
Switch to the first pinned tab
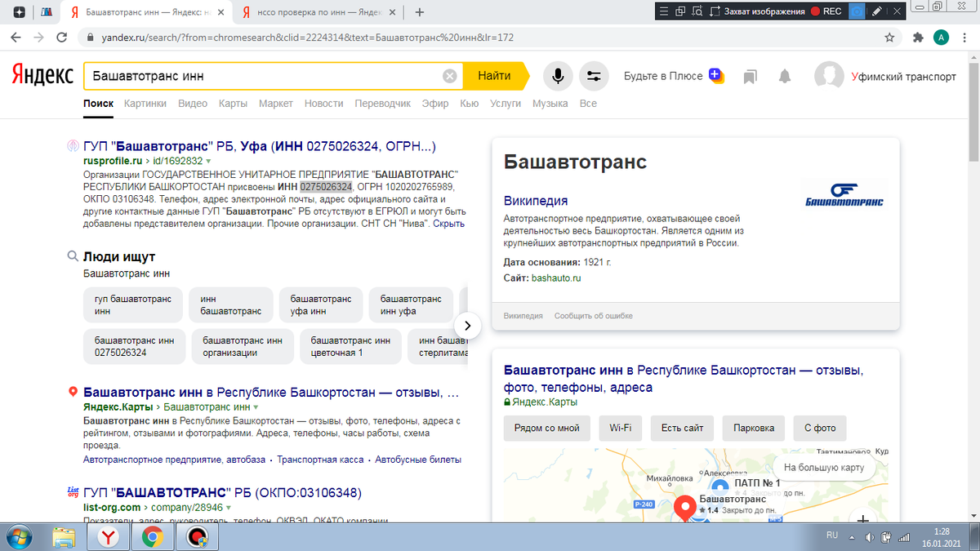tap(19, 12)
